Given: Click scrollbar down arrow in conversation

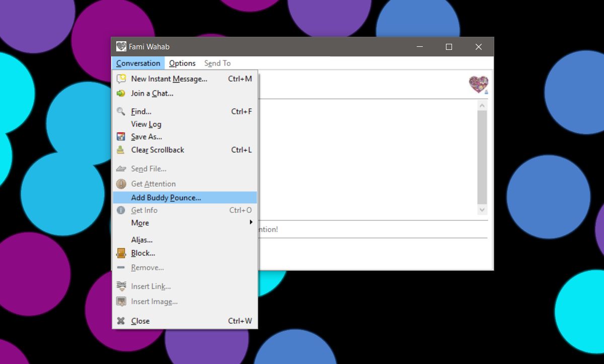Looking at the screenshot, I should coord(482,210).
